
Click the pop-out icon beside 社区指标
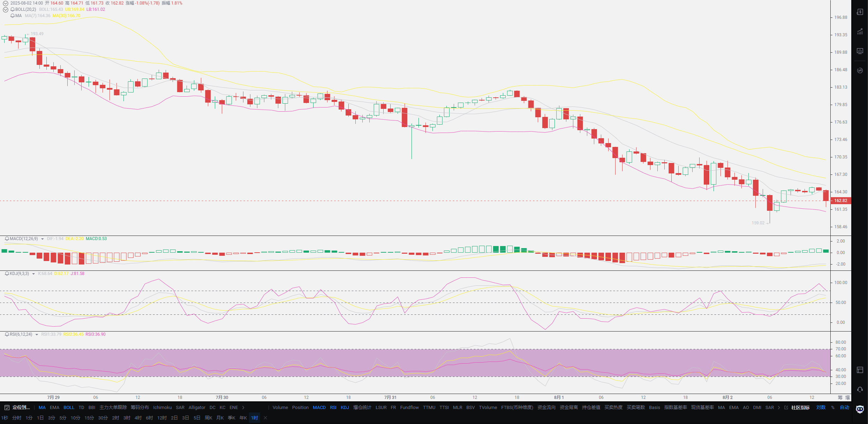pos(786,408)
